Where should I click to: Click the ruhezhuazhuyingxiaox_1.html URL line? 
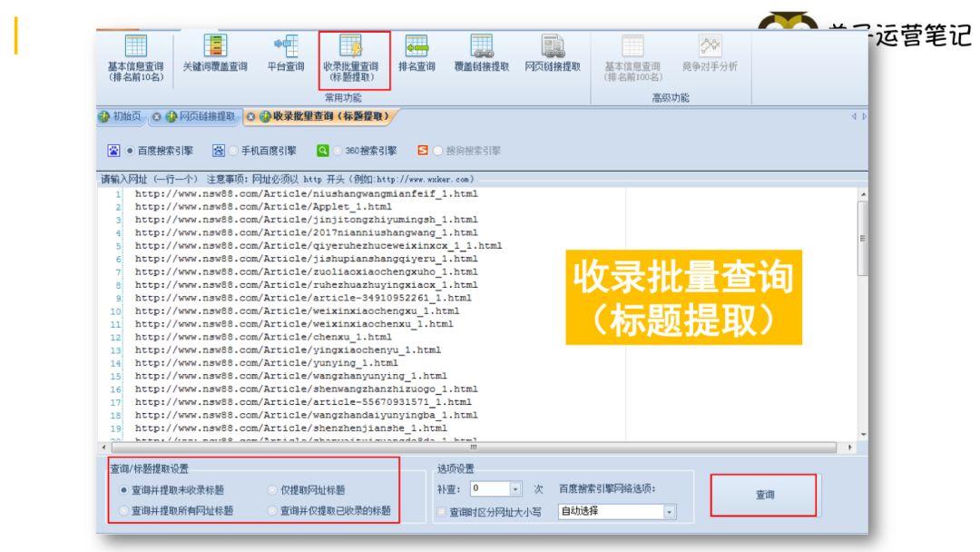pos(306,285)
